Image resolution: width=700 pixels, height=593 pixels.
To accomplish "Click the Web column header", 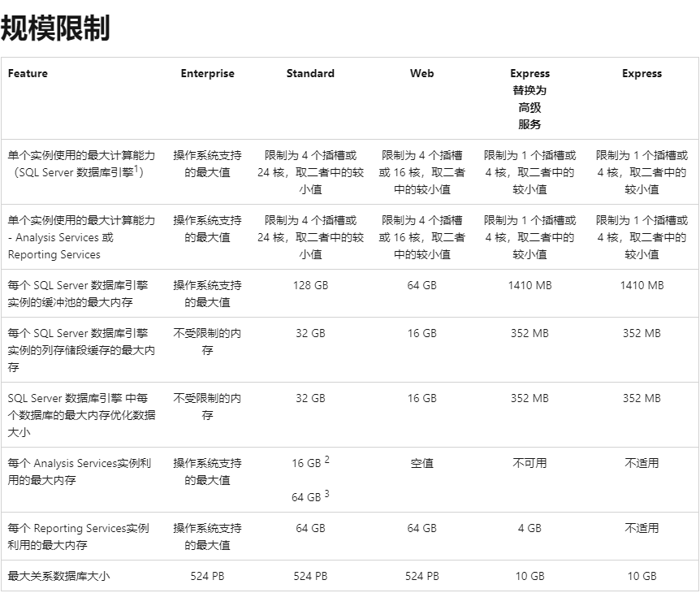I will click(x=422, y=73).
